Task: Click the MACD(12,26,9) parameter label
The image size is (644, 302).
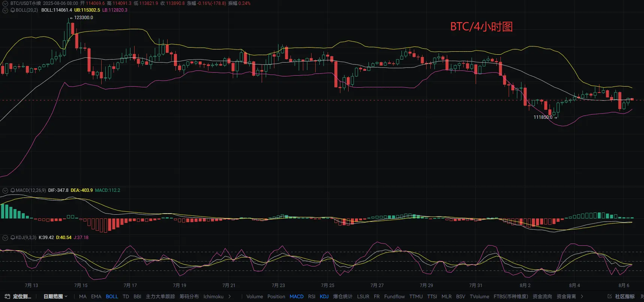Action: (31, 190)
